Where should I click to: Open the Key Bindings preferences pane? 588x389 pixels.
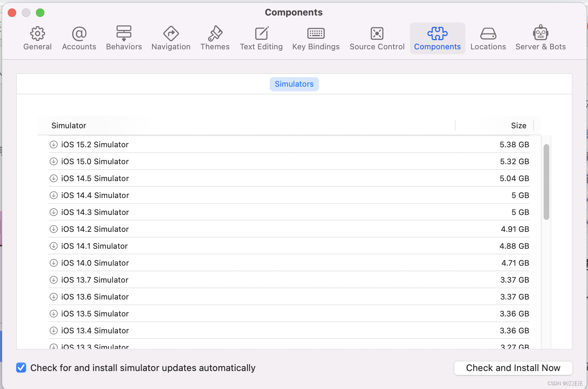pyautogui.click(x=316, y=38)
